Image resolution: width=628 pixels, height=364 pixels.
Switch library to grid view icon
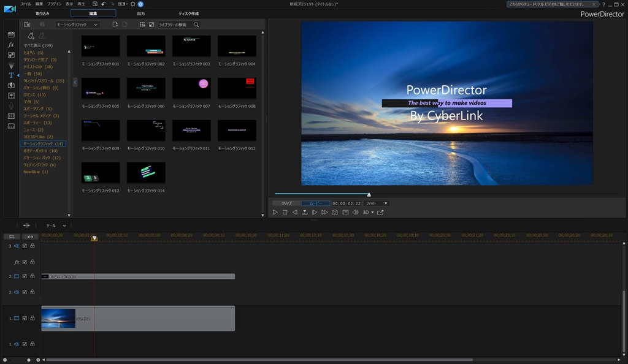(142, 25)
